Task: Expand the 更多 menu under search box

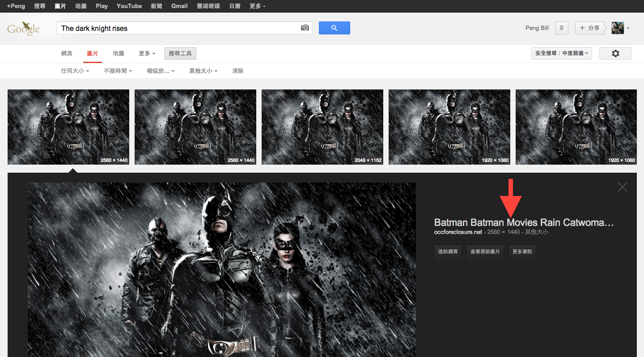Action: point(147,53)
